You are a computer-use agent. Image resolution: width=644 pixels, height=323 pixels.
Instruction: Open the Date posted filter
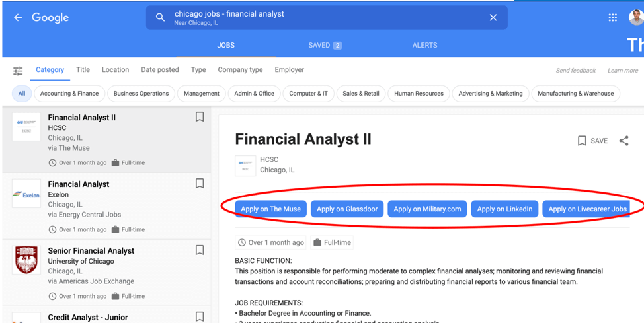[x=159, y=70]
